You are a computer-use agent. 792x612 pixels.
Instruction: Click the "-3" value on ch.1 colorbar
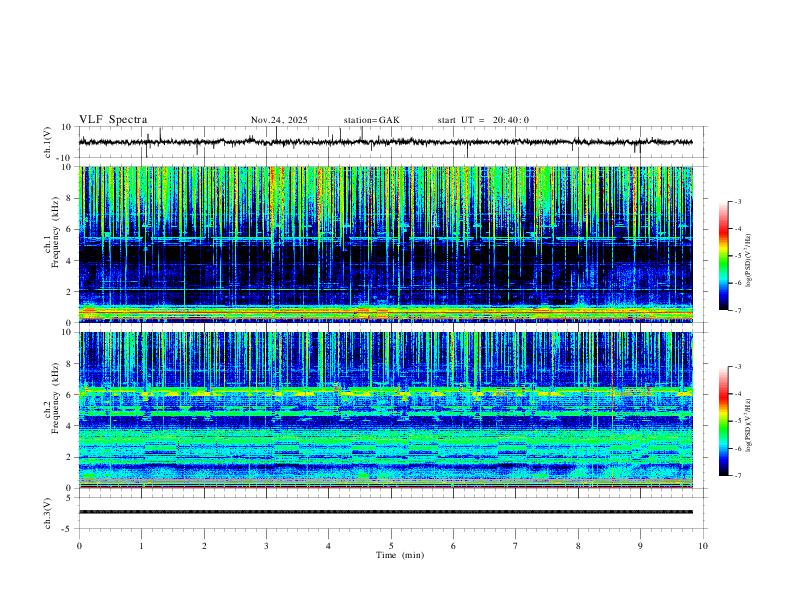737,201
